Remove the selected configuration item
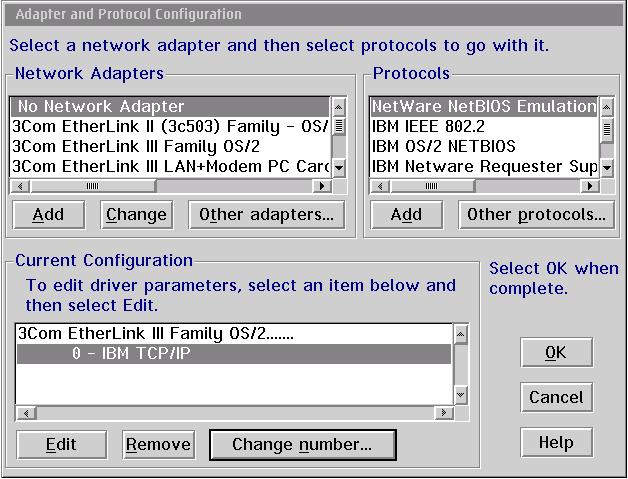 [x=158, y=444]
